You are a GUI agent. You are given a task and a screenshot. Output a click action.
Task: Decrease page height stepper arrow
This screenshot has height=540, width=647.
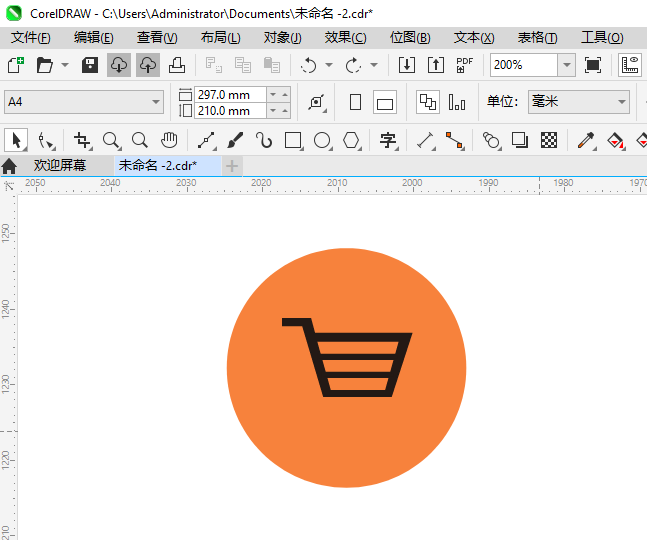click(x=273, y=111)
